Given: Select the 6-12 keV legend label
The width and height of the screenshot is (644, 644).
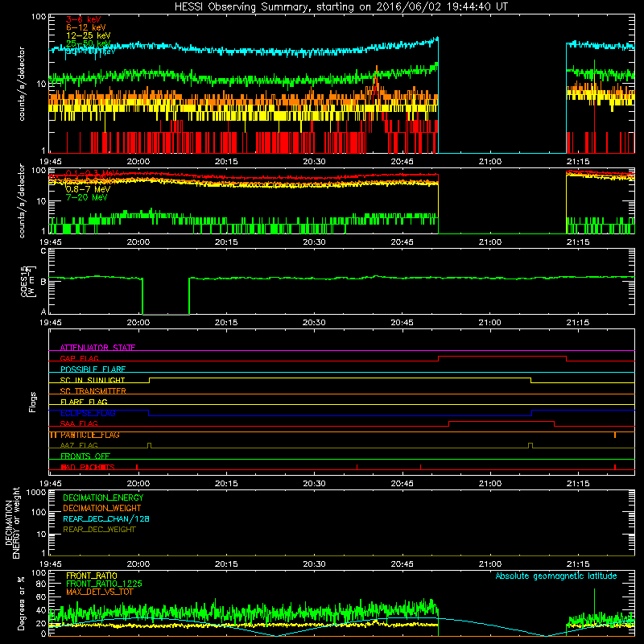Looking at the screenshot, I should 86,27.
